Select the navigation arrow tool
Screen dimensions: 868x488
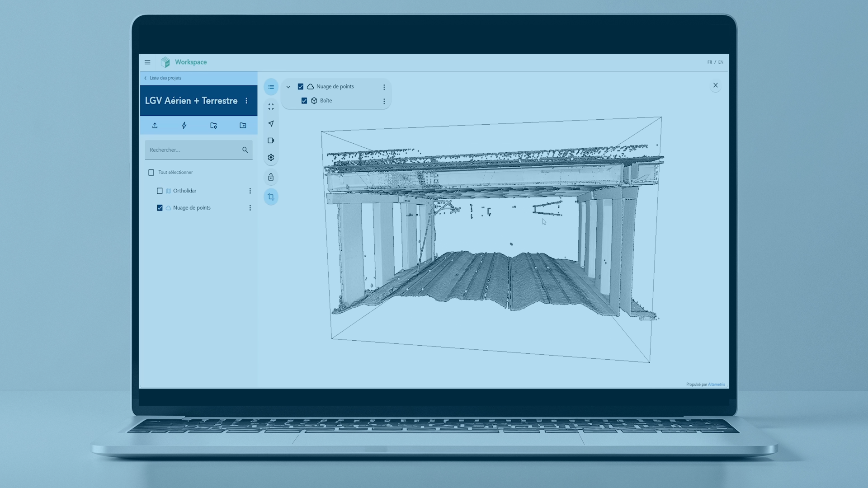coord(271,123)
